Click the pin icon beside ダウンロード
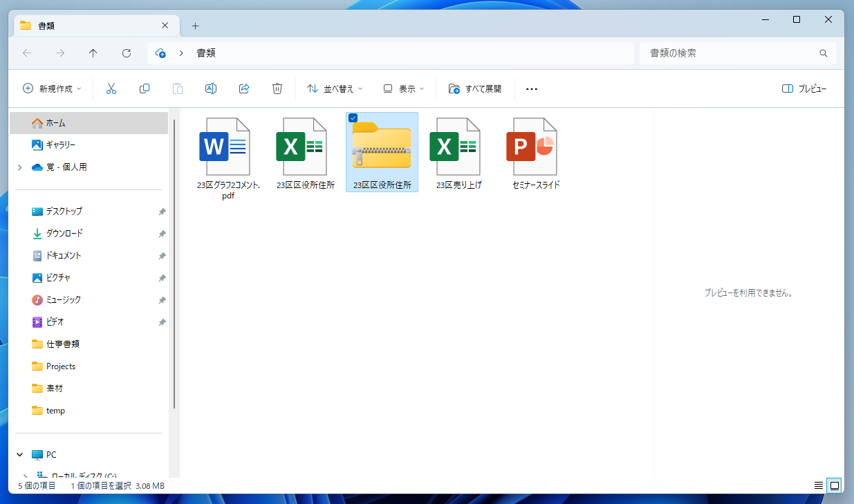The height and width of the screenshot is (504, 854). pyautogui.click(x=162, y=234)
